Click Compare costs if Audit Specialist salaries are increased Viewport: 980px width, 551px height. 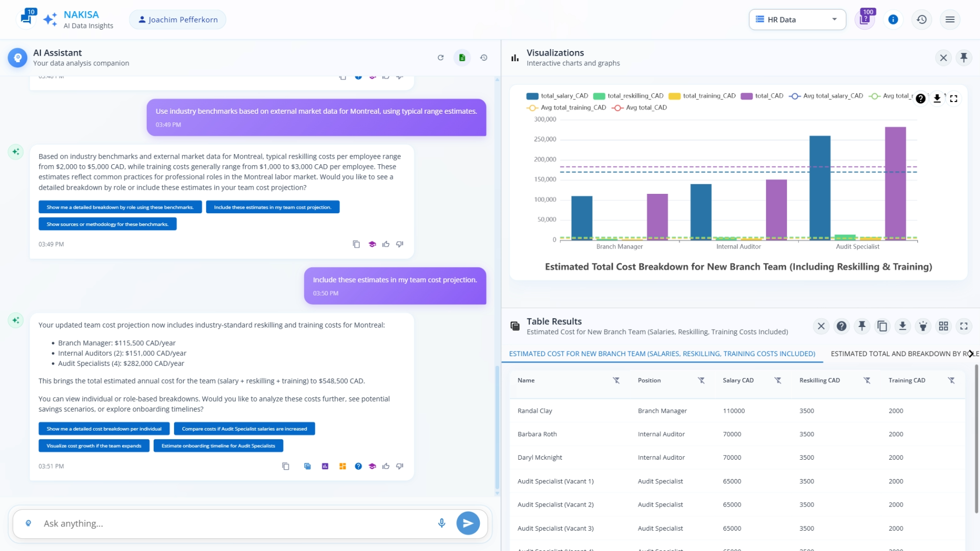[244, 429]
